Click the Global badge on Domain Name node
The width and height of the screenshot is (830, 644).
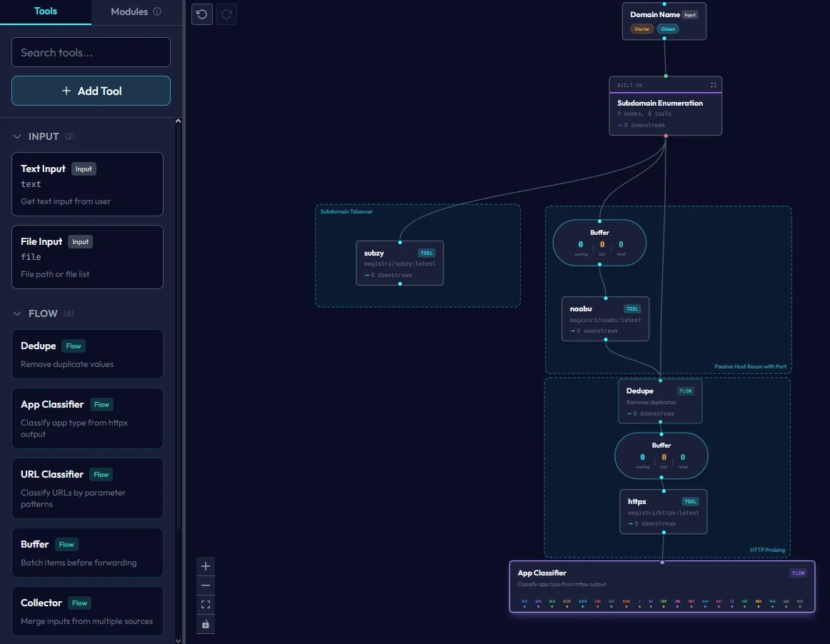(667, 29)
